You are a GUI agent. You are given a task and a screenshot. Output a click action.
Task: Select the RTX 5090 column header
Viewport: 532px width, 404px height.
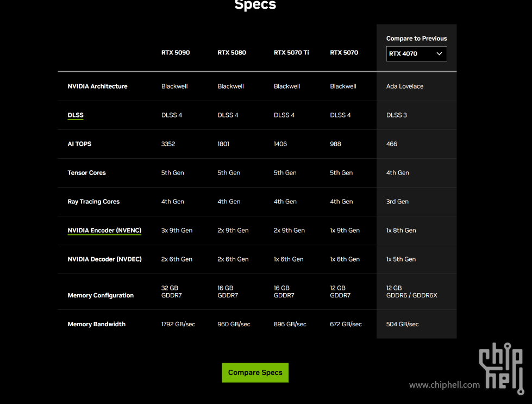coord(176,53)
